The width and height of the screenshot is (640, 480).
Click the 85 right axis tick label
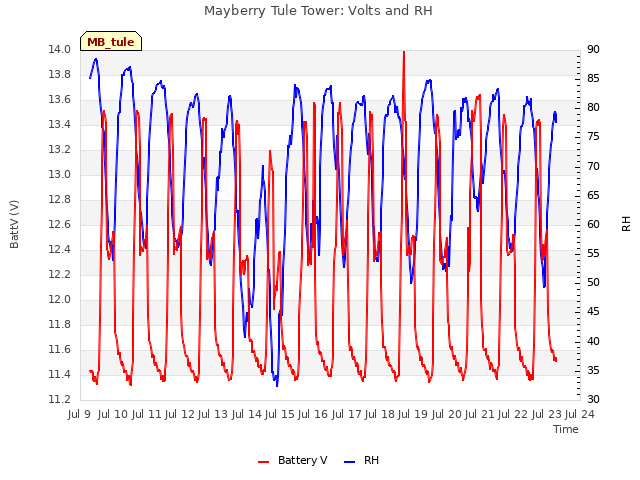point(593,78)
